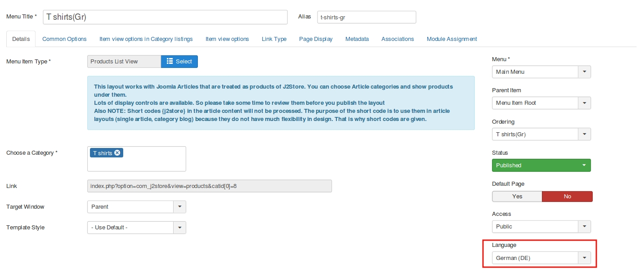Image resolution: width=644 pixels, height=273 pixels.
Task: Click the Menu Title input field
Action: pos(165,17)
